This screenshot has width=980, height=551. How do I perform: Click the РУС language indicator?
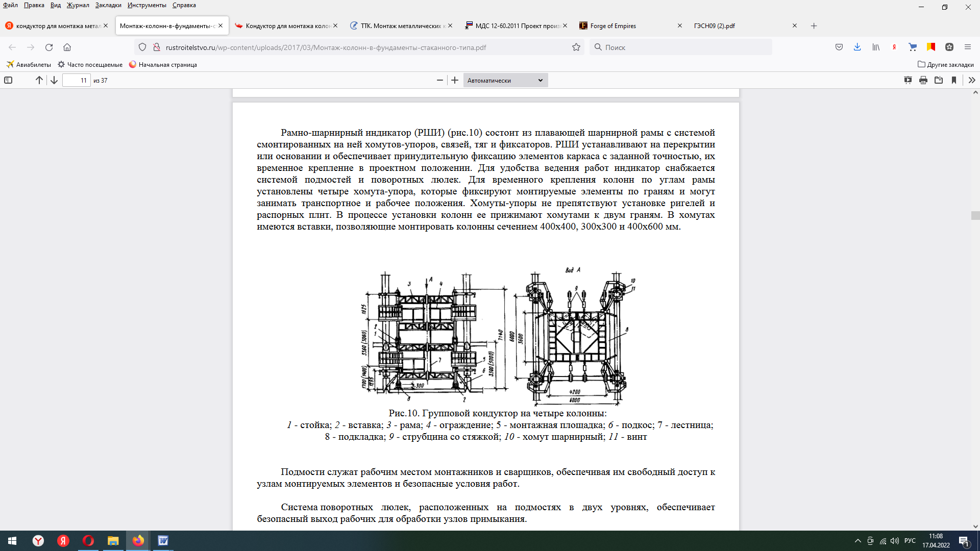coord(910,541)
